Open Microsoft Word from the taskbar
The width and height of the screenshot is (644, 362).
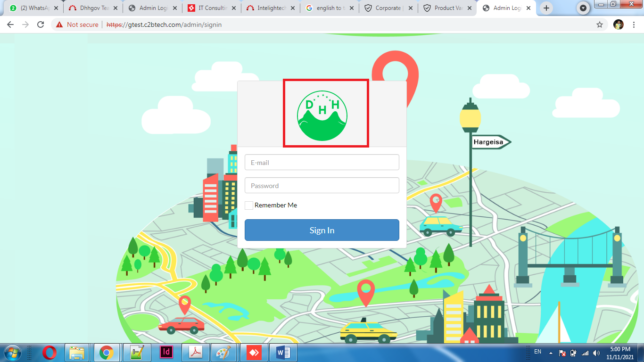click(x=283, y=353)
